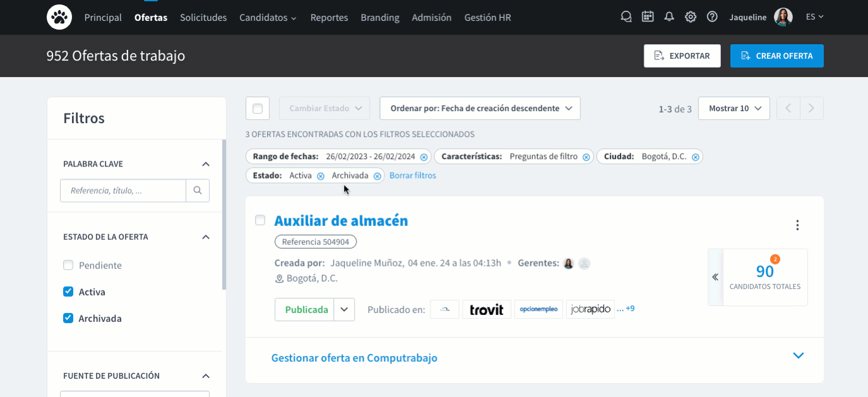Open the settings gear icon
This screenshot has width=868, height=397.
click(691, 17)
